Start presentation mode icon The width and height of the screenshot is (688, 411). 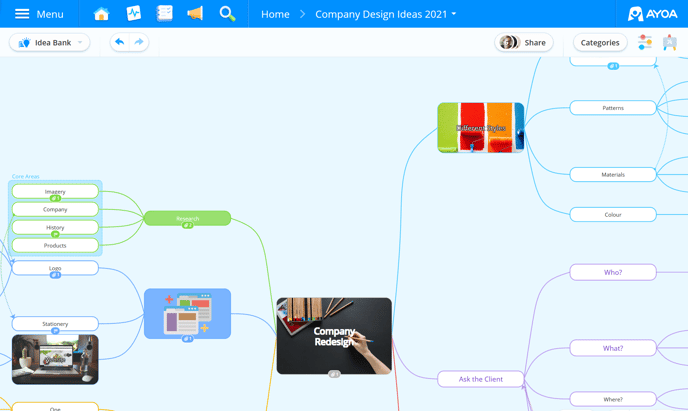point(670,43)
